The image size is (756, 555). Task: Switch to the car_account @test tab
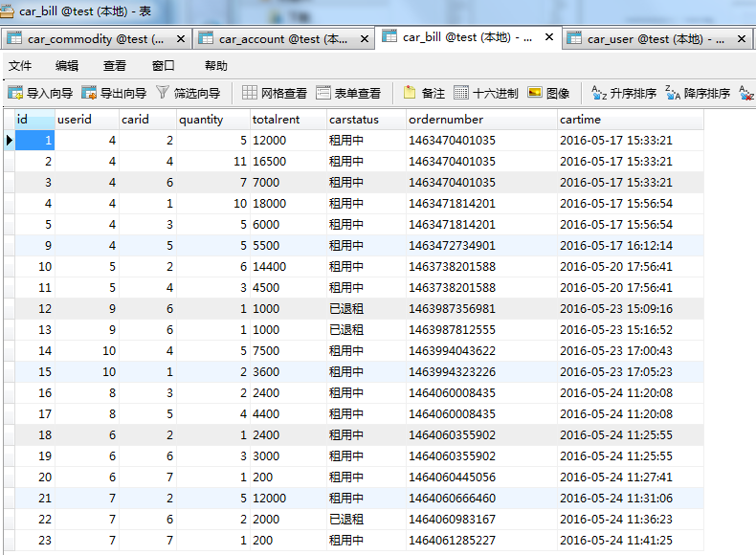click(283, 39)
